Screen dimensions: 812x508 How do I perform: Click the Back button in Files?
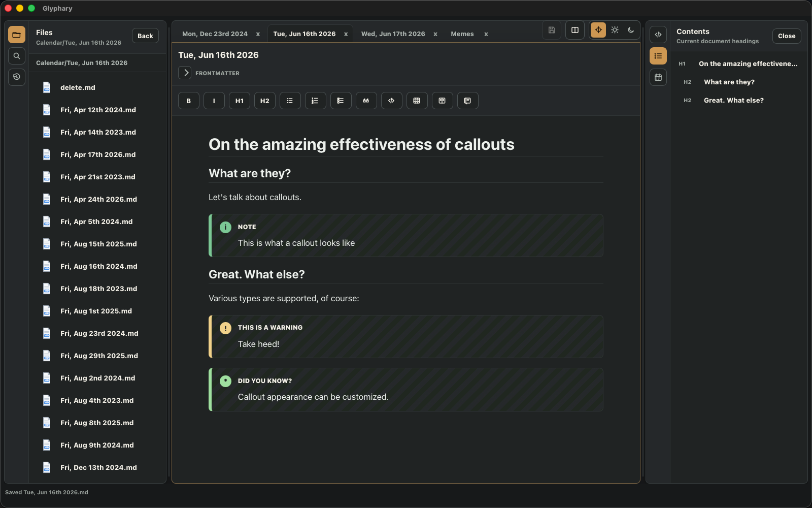click(145, 36)
